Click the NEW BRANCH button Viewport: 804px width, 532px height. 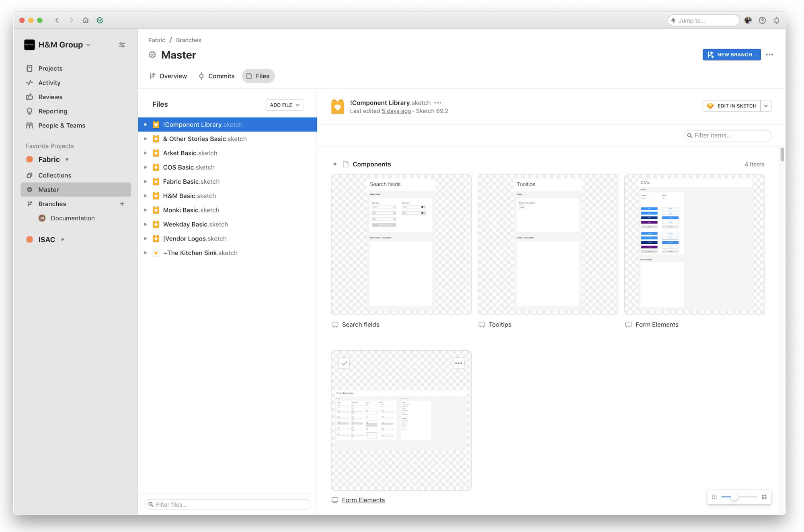coord(732,54)
